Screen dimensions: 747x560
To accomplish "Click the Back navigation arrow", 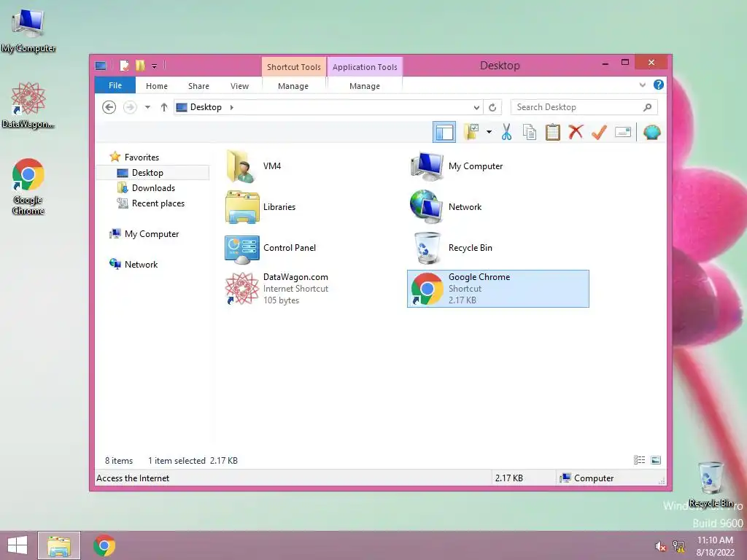I will 109,107.
